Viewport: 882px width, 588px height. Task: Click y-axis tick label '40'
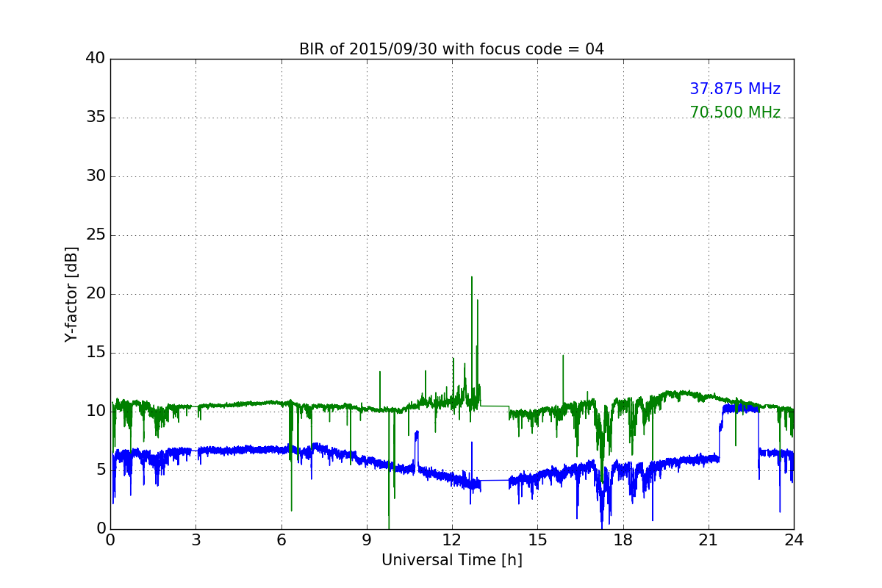[96, 59]
